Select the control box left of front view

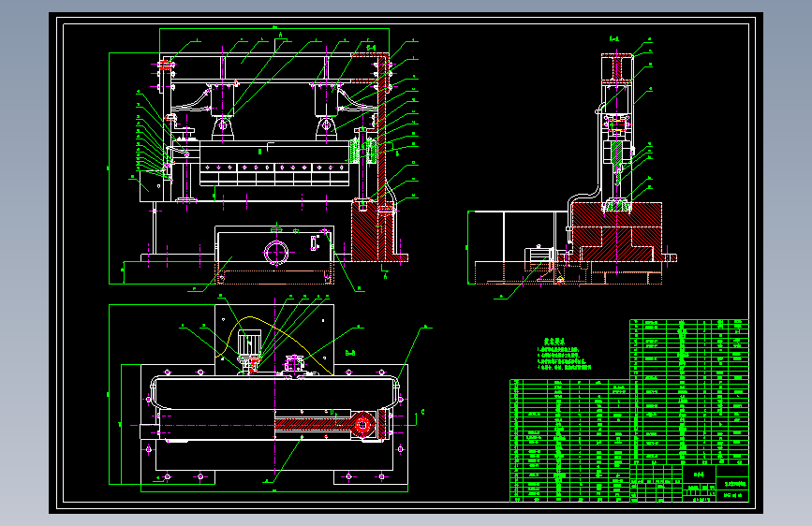151,187
